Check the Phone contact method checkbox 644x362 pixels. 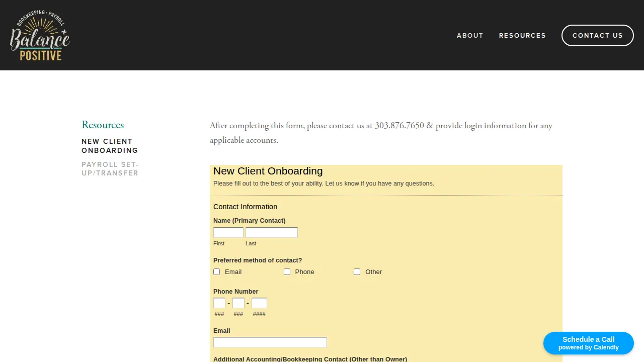[x=287, y=271]
